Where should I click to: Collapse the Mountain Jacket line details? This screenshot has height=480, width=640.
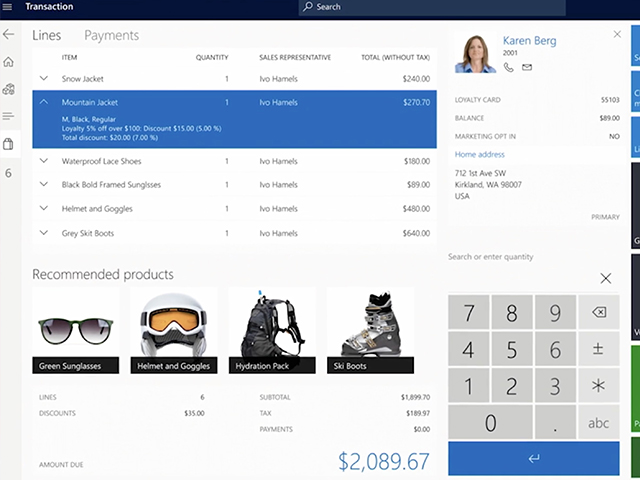[43, 102]
